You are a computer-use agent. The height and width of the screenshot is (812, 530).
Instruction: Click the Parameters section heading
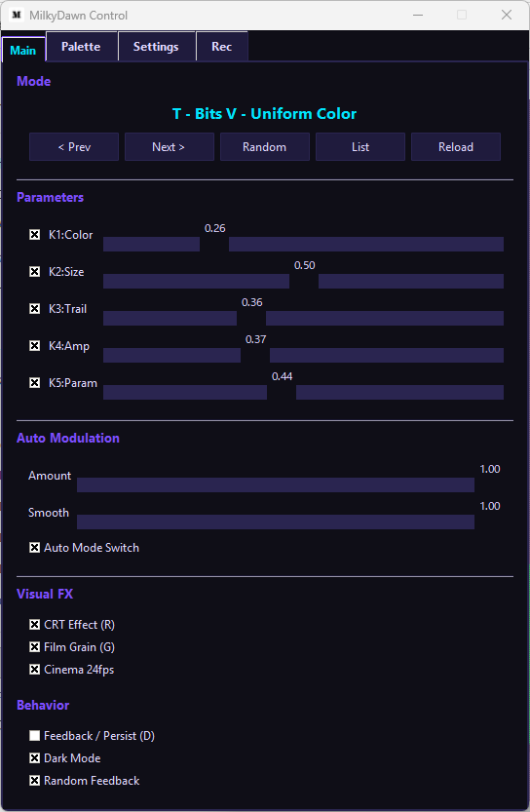51,197
